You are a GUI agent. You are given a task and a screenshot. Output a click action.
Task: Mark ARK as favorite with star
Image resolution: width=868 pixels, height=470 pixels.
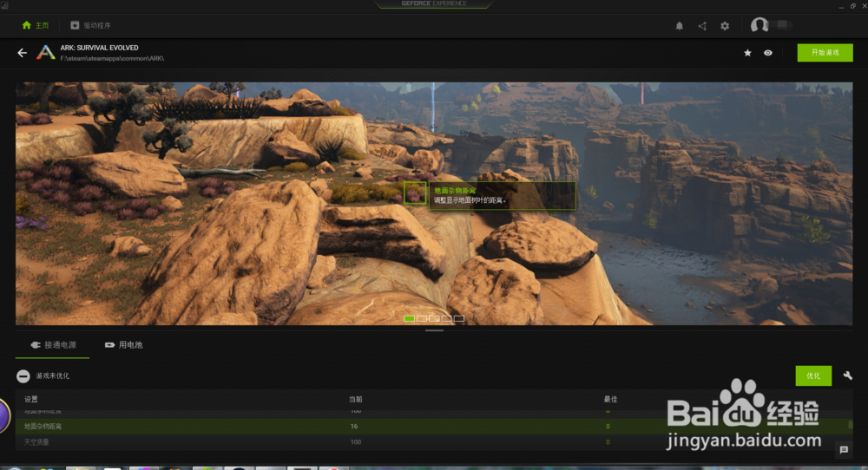point(747,53)
